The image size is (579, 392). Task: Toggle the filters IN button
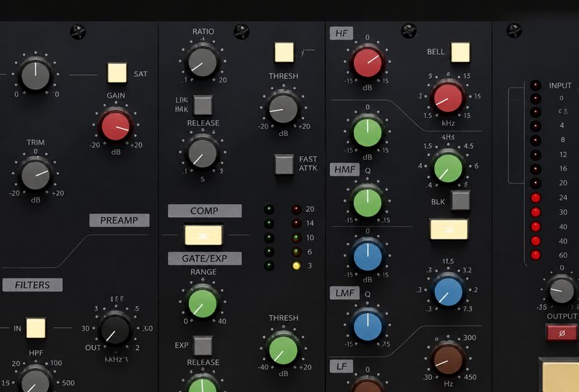35,328
